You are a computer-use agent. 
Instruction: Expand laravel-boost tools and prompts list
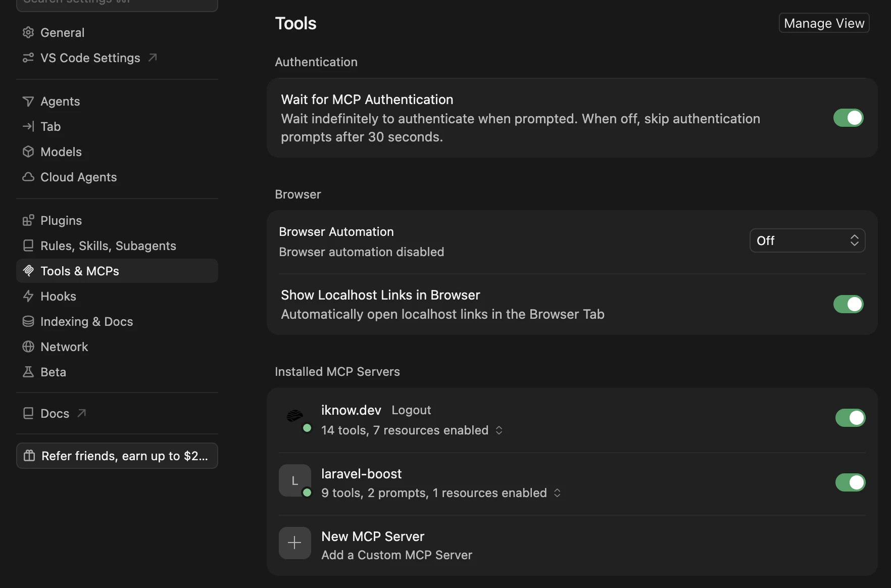[x=557, y=493]
